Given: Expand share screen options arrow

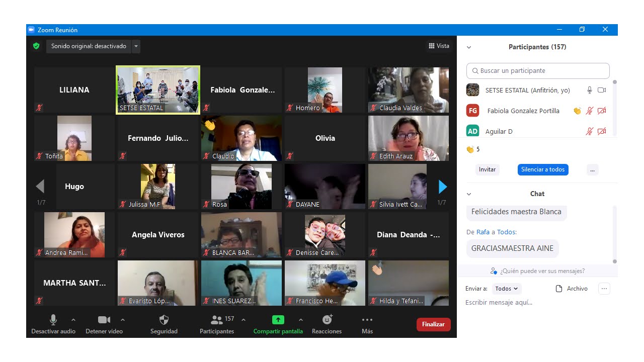Looking at the screenshot, I should click(301, 319).
